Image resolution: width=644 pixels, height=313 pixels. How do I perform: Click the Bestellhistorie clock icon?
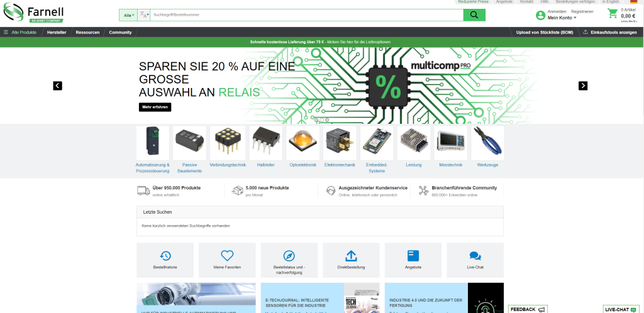[165, 256]
